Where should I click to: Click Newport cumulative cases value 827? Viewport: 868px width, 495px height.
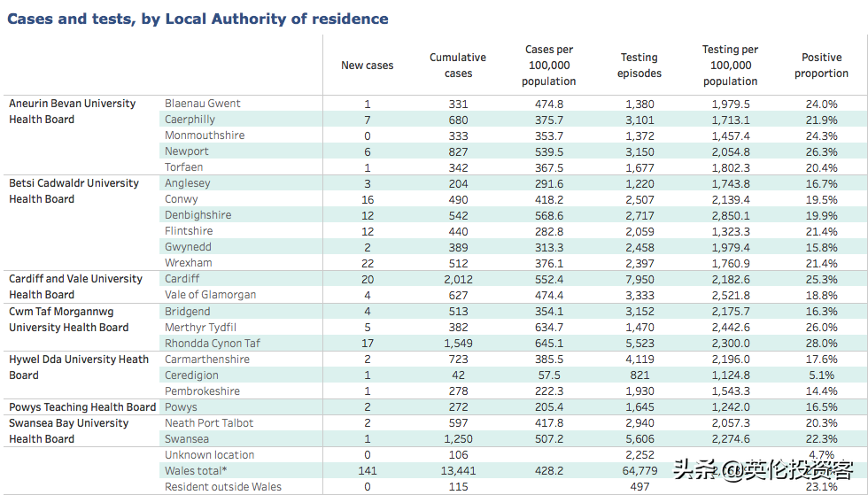[459, 151]
